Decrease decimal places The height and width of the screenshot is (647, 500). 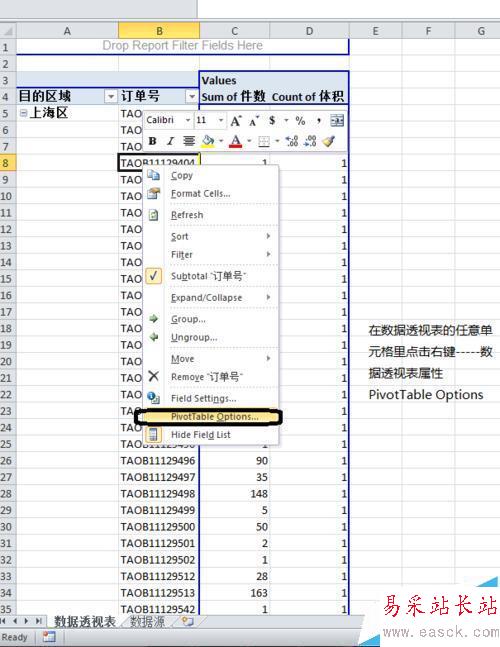pos(310,141)
